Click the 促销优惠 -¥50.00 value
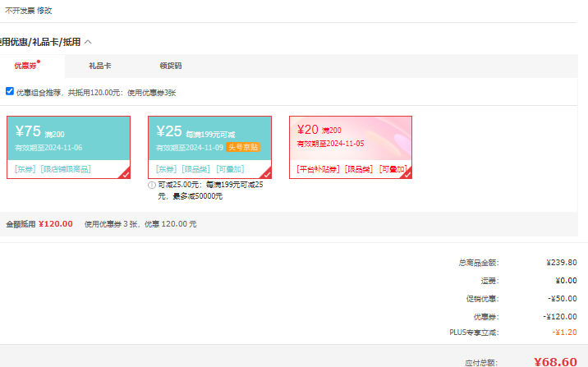This screenshot has height=367, width=588. pos(562,298)
